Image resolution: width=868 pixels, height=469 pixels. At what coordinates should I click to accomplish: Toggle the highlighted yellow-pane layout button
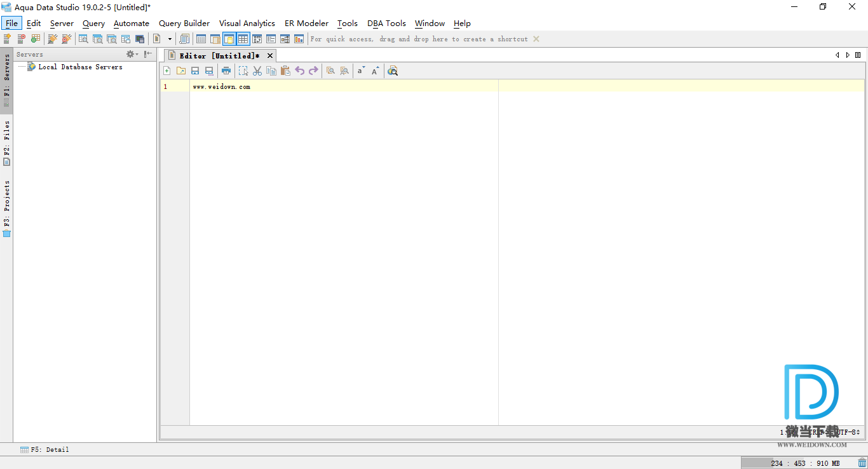click(x=229, y=39)
